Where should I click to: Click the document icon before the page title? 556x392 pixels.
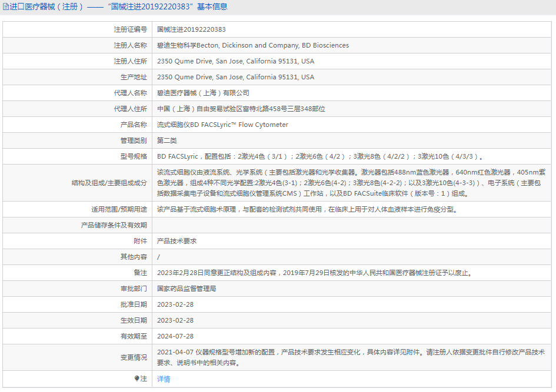(x=5, y=6)
